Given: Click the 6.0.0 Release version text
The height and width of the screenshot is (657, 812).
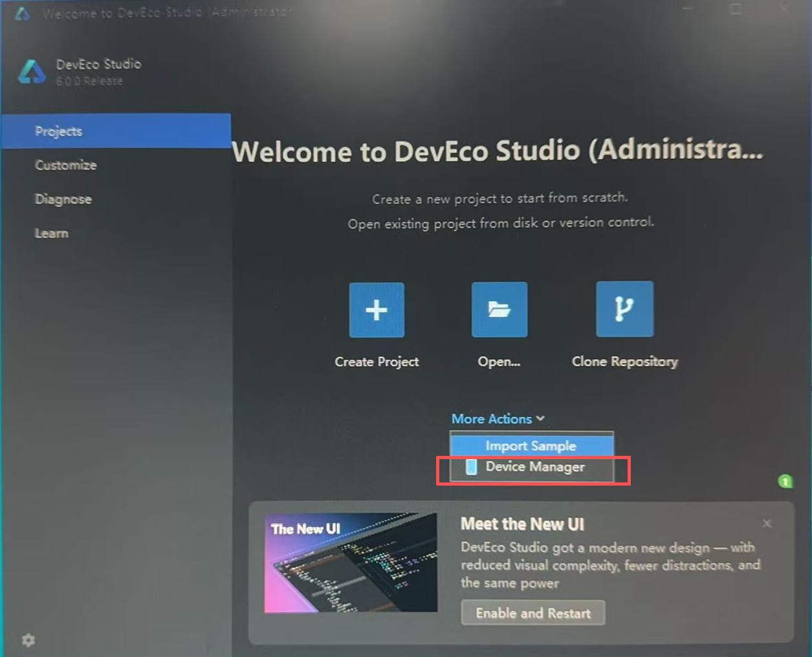Looking at the screenshot, I should point(89,81).
